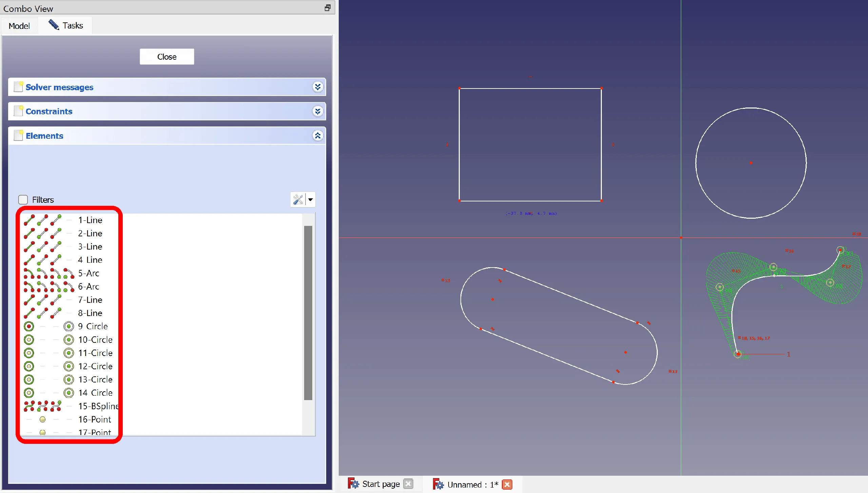Expand the Constraints section
Screen dimensions: 868x493
pos(318,111)
